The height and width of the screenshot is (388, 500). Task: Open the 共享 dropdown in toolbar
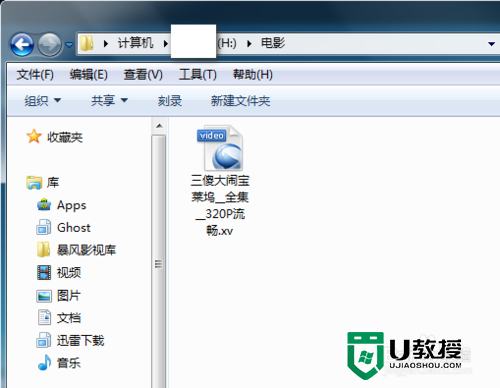point(109,100)
